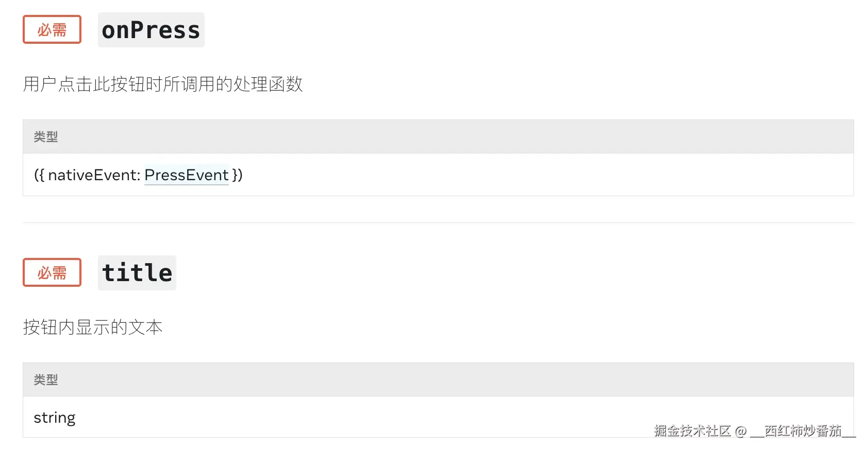Click the 必需 badge beside title
The height and width of the screenshot is (450, 868).
click(x=52, y=272)
